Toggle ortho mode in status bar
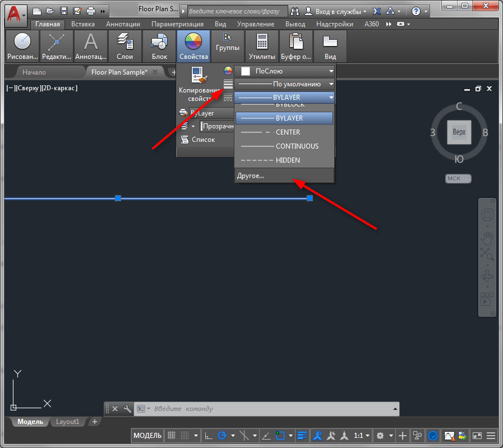The width and height of the screenshot is (503, 448). point(208,436)
